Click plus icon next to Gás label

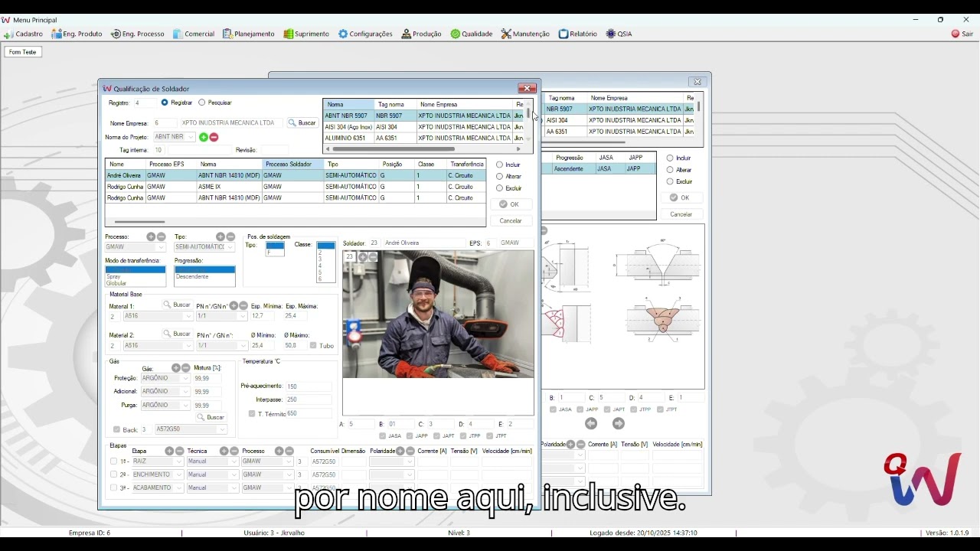pos(175,368)
